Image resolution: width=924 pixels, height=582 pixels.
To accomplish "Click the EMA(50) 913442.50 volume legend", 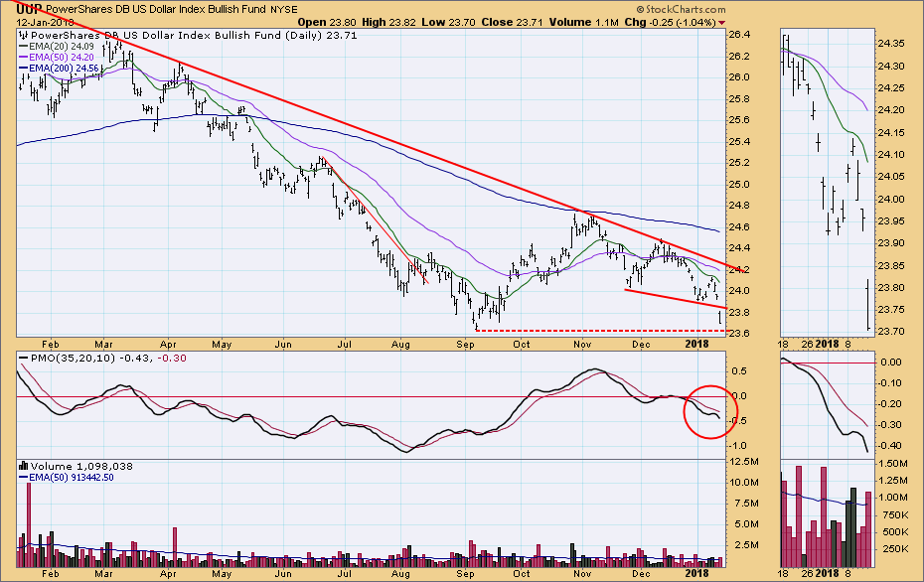I will pyautogui.click(x=66, y=477).
